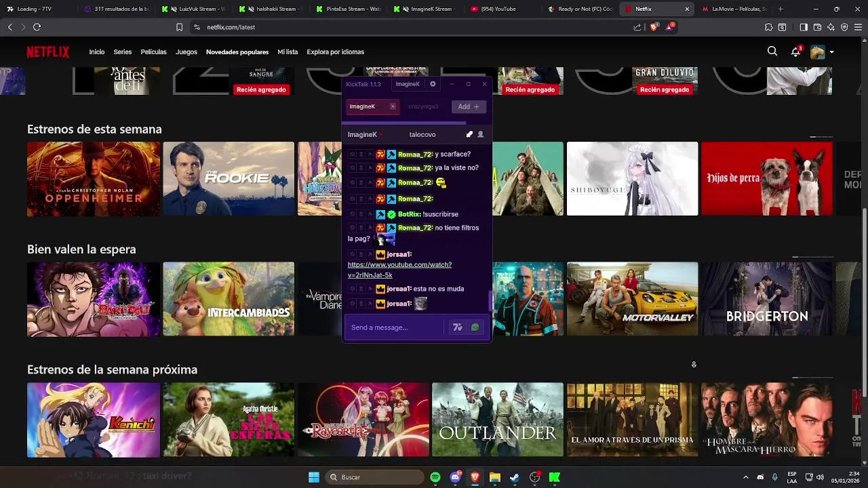Open Mi lista in Netflix nav
Screen dimensions: 868x488
pyautogui.click(x=288, y=52)
